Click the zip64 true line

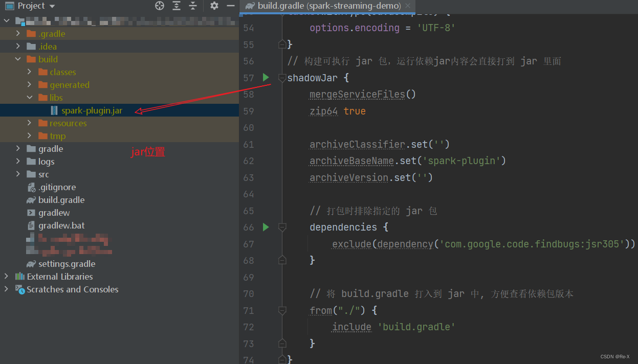(x=338, y=111)
